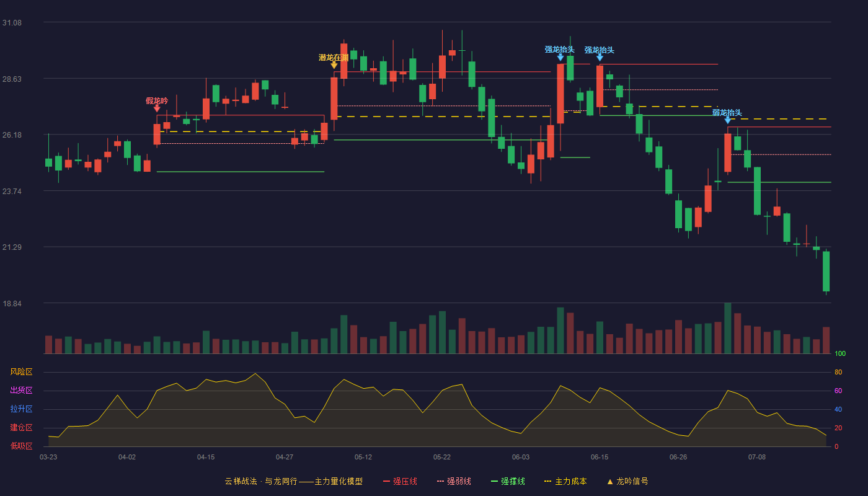Image resolution: width=868 pixels, height=496 pixels.
Task: Click the 05-12 date label
Action: tap(363, 457)
